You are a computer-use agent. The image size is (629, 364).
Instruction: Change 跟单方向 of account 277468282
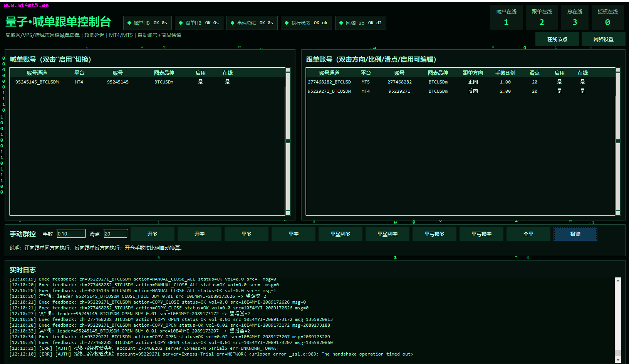pos(473,82)
